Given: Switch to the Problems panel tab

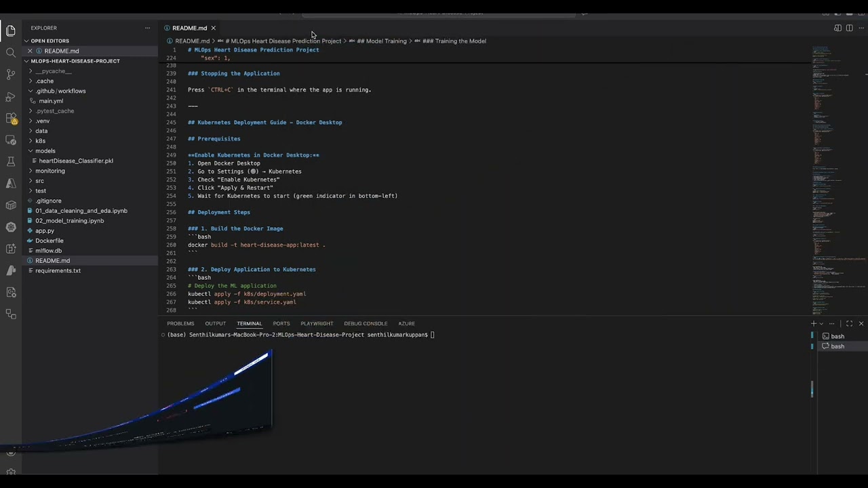Looking at the screenshot, I should click(x=180, y=323).
